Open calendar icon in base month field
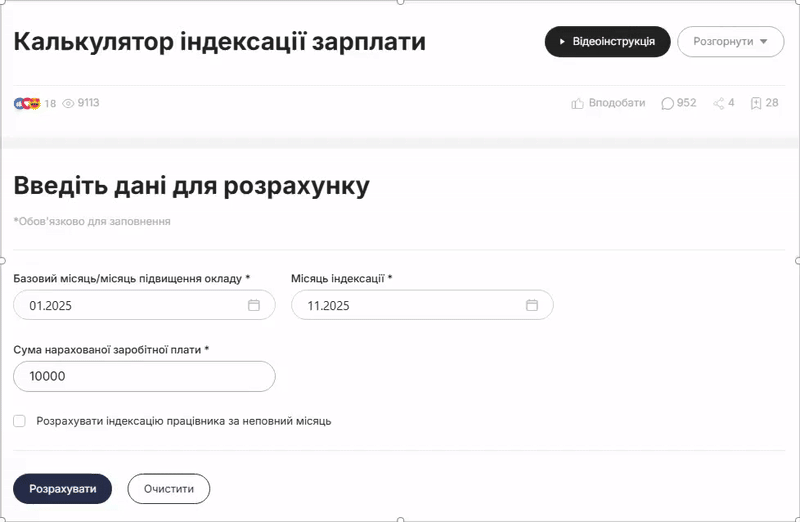The image size is (800, 522). pyautogui.click(x=254, y=305)
